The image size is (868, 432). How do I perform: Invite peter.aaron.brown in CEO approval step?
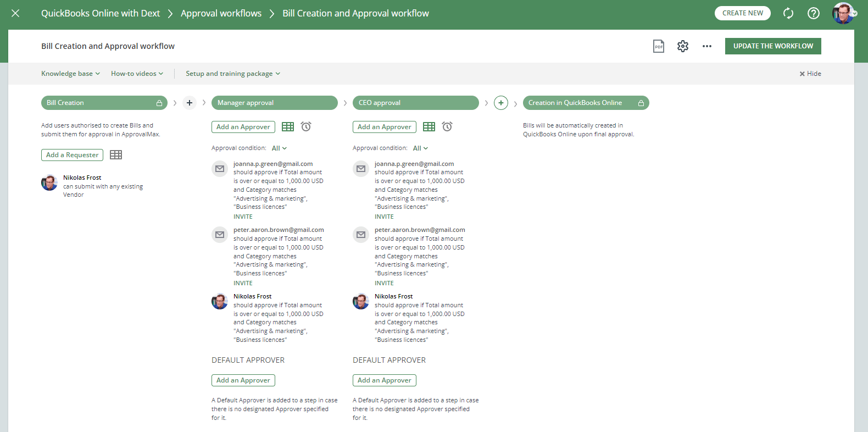pyautogui.click(x=384, y=284)
